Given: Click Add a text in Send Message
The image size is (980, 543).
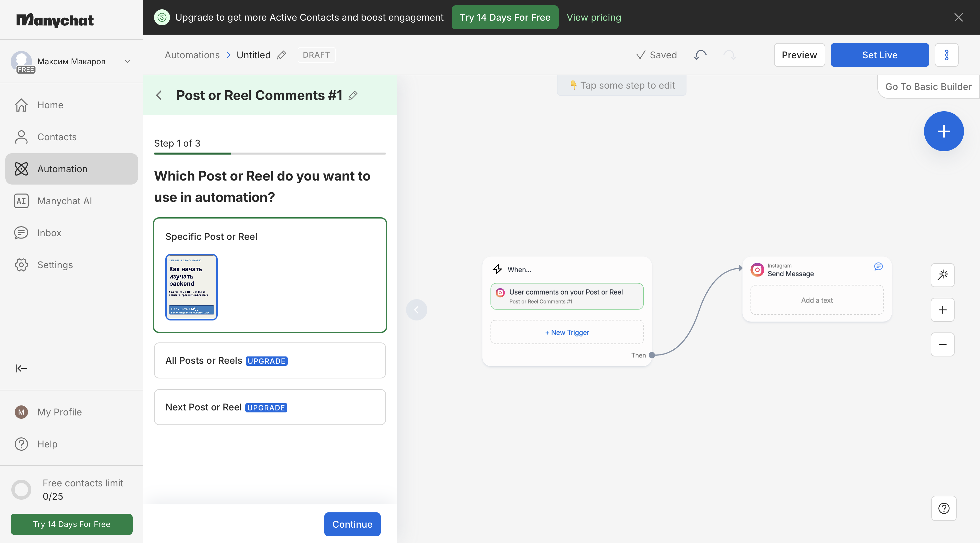Looking at the screenshot, I should pyautogui.click(x=817, y=300).
